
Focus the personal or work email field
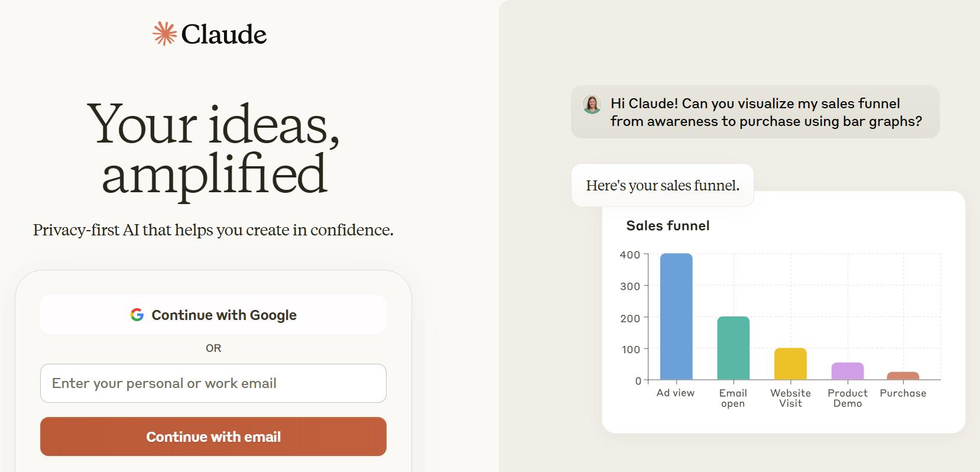pos(213,383)
